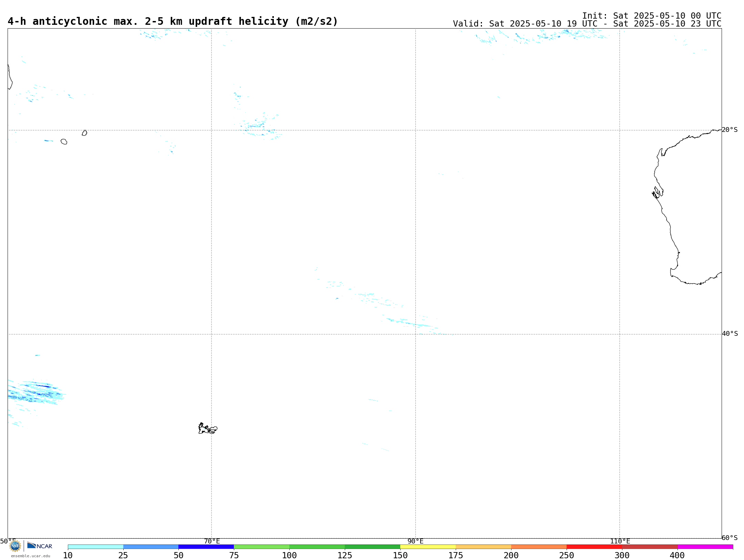This screenshot has width=744, height=560.
Task: Click the plot title about updraft helicity
Action: 173,21
